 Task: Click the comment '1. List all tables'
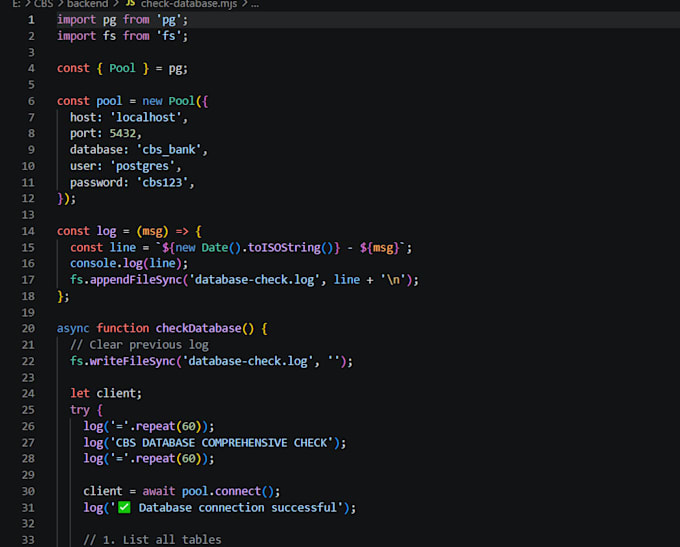pos(162,540)
